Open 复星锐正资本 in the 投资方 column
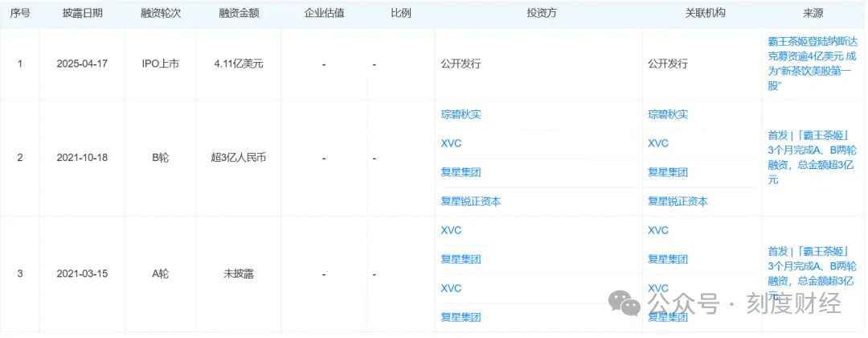Screen dimensions: 868x338 click(x=470, y=202)
